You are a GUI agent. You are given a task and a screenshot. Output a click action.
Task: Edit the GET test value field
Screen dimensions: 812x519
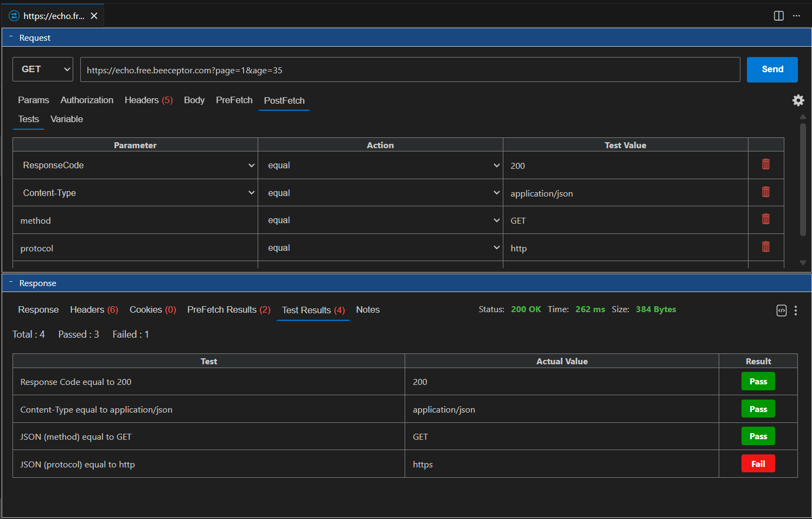pos(625,220)
